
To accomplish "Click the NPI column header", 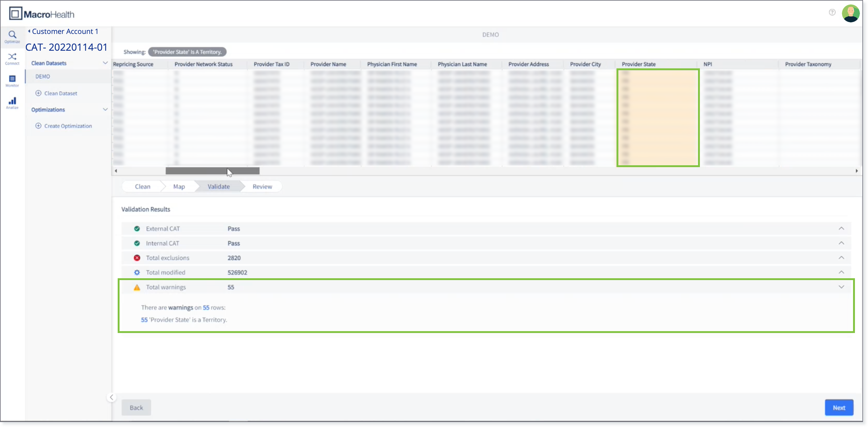I will tap(708, 64).
